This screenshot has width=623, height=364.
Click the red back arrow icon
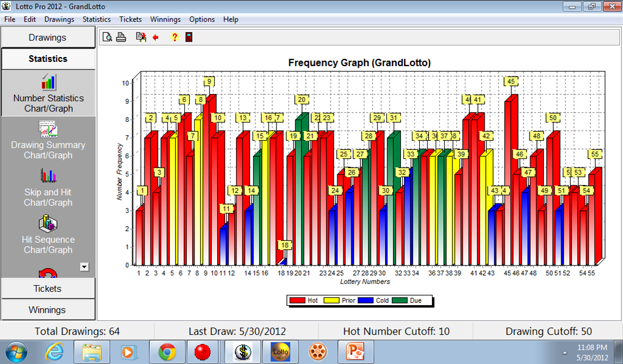tap(156, 38)
